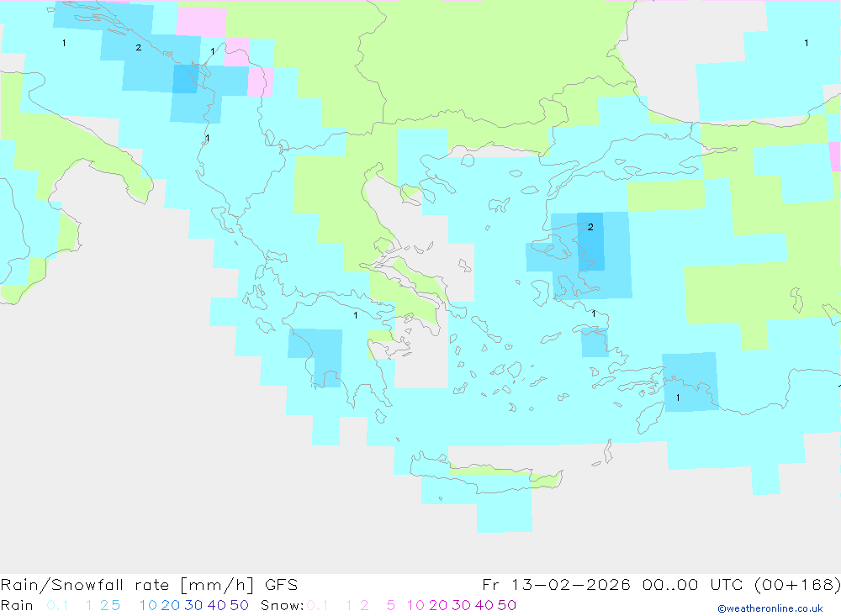
Task: Pick the 2 value in the Rain legend
Action: (104, 605)
